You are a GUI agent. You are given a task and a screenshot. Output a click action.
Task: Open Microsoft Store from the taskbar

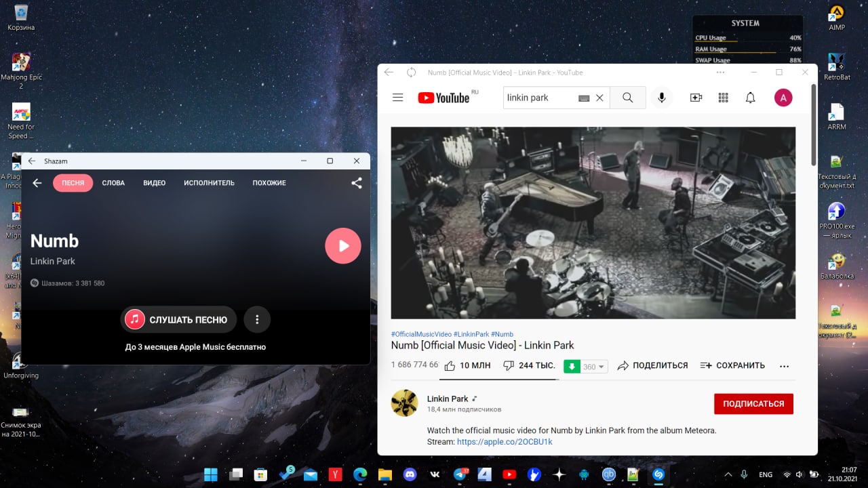(260, 474)
